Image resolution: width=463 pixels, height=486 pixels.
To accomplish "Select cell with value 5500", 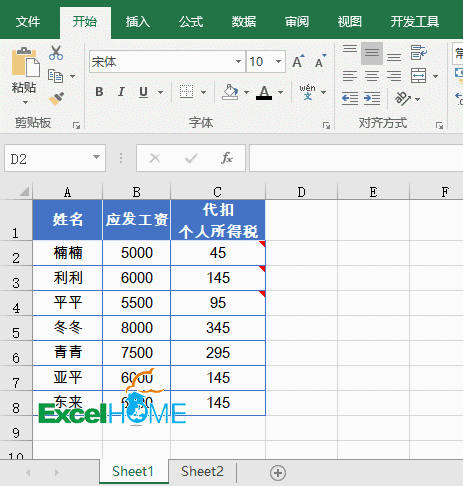I will (137, 303).
